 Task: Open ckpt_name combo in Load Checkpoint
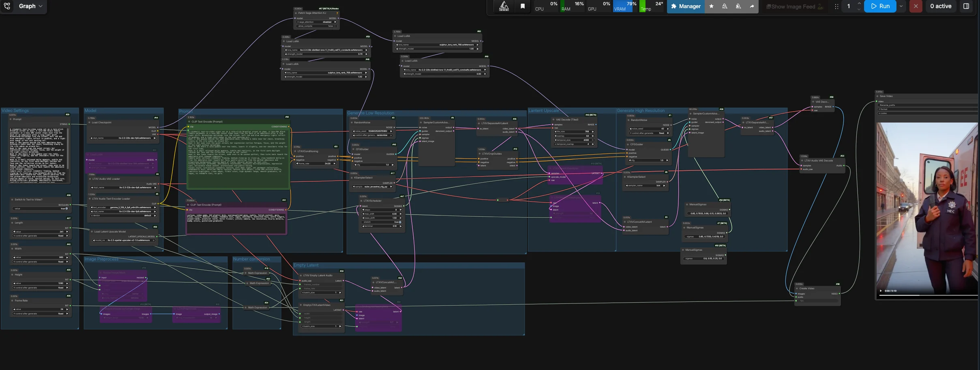click(x=123, y=138)
